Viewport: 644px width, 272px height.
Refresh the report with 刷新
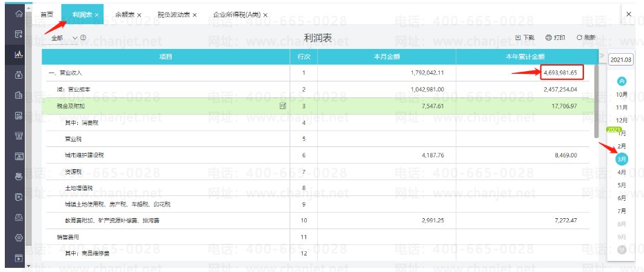[x=586, y=37]
